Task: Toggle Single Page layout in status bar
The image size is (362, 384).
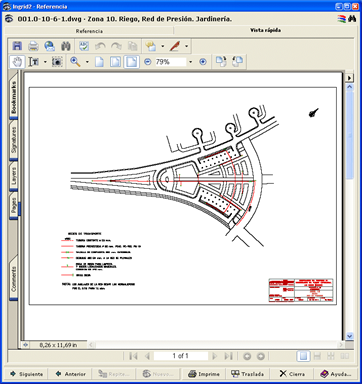Action: (303, 356)
